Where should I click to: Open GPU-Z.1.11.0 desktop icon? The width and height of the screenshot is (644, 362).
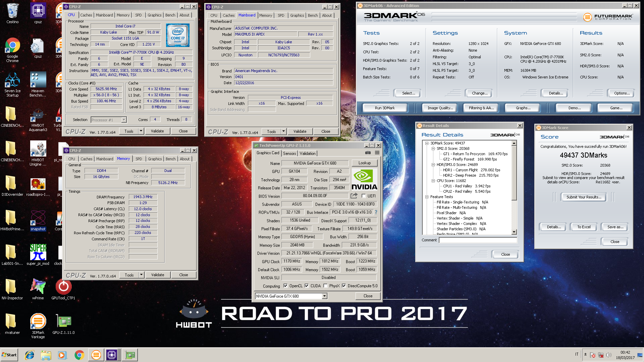(63, 324)
